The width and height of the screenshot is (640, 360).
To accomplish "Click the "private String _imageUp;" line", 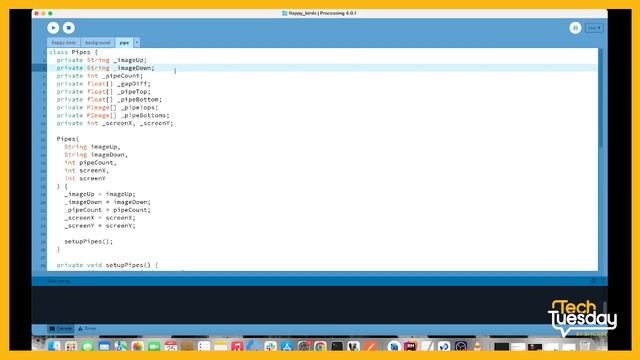I will click(x=102, y=60).
